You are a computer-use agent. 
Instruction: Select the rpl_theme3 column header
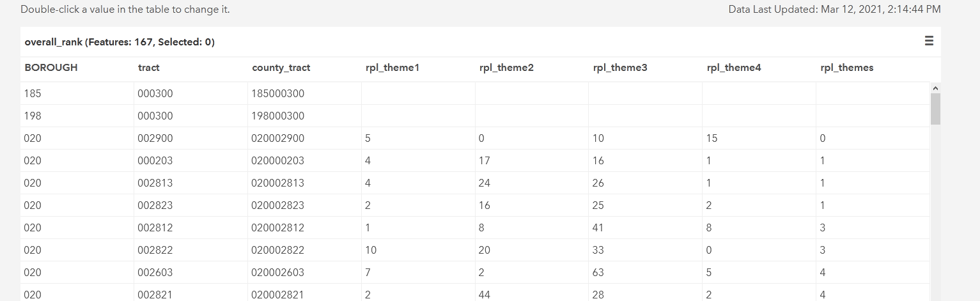(x=620, y=68)
